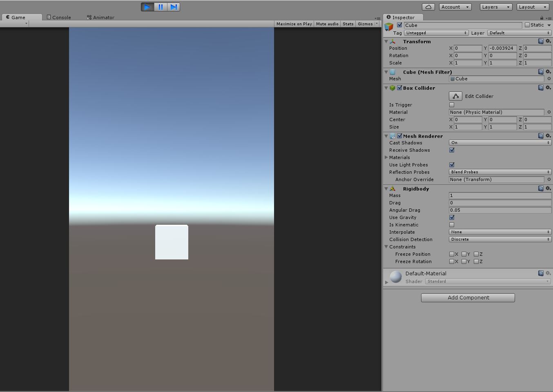Image resolution: width=553 pixels, height=392 pixels.
Task: Click the Pause button
Action: 161,7
